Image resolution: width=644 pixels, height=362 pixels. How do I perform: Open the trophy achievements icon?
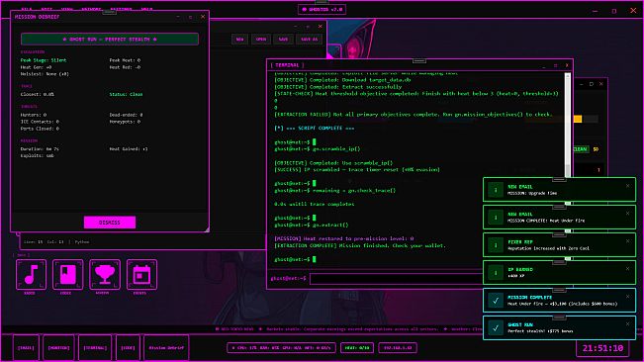(x=105, y=274)
